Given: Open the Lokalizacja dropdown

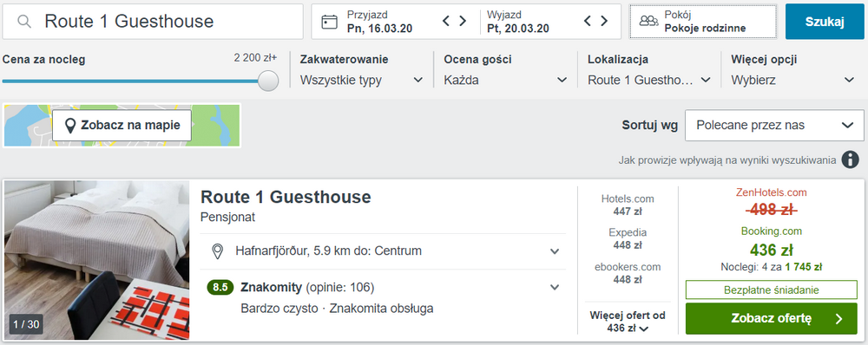Looking at the screenshot, I should coord(649,70).
